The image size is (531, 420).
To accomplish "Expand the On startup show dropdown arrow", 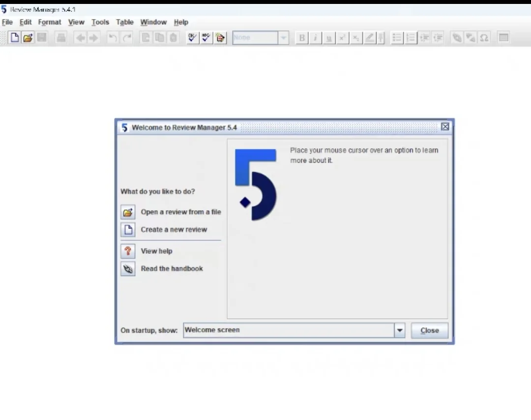I will [x=400, y=330].
